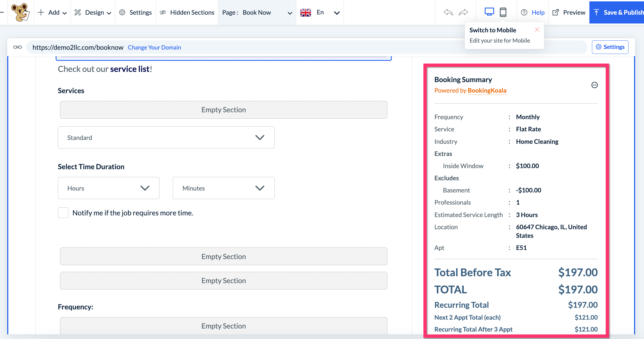Click the undo arrow icon

(x=448, y=12)
